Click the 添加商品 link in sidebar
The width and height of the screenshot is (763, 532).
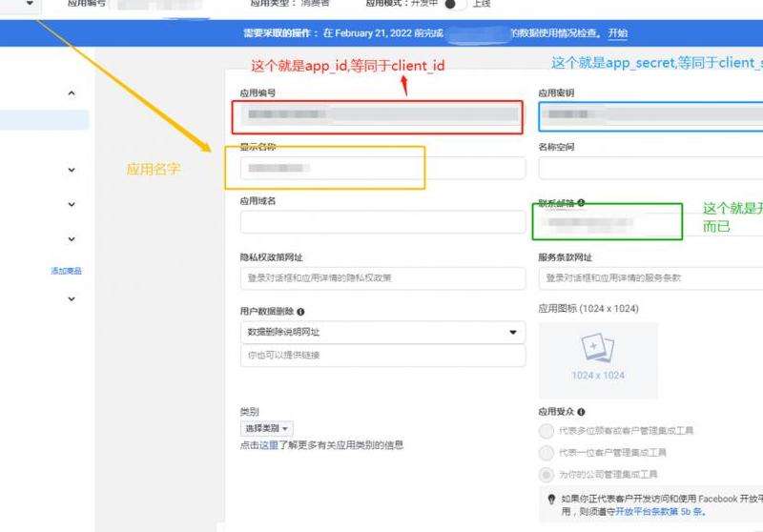(x=66, y=271)
